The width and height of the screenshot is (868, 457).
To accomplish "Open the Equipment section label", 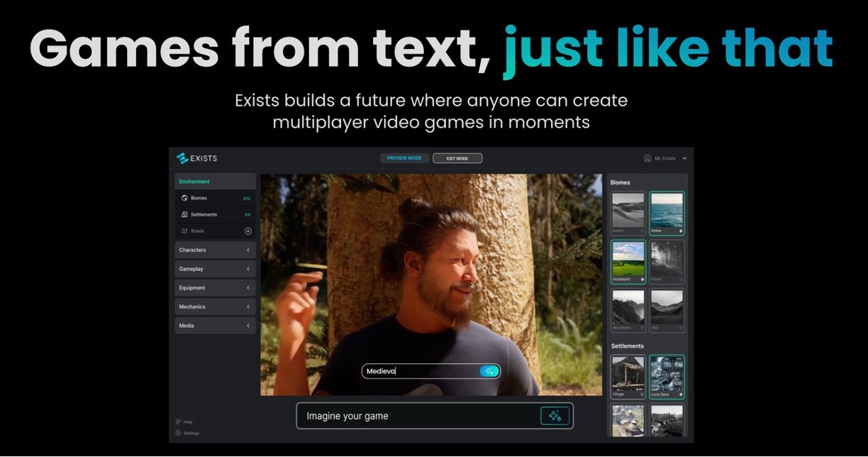I will click(x=192, y=288).
